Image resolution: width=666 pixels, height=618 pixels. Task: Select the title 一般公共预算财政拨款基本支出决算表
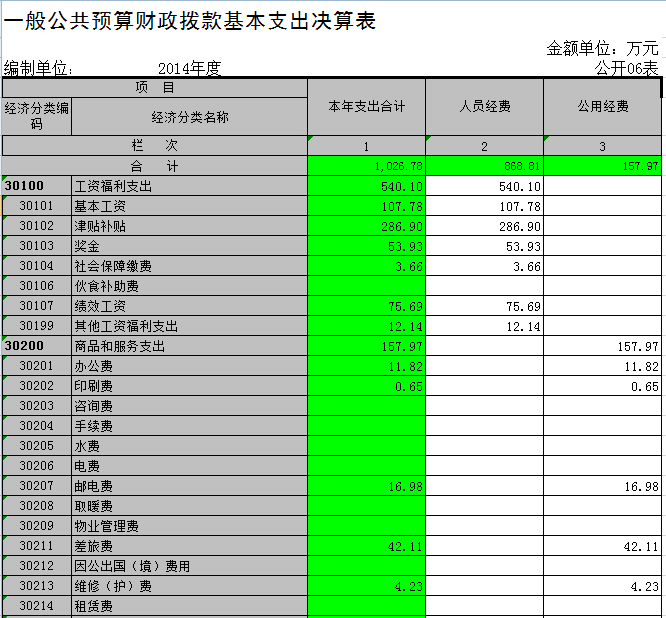click(x=190, y=20)
